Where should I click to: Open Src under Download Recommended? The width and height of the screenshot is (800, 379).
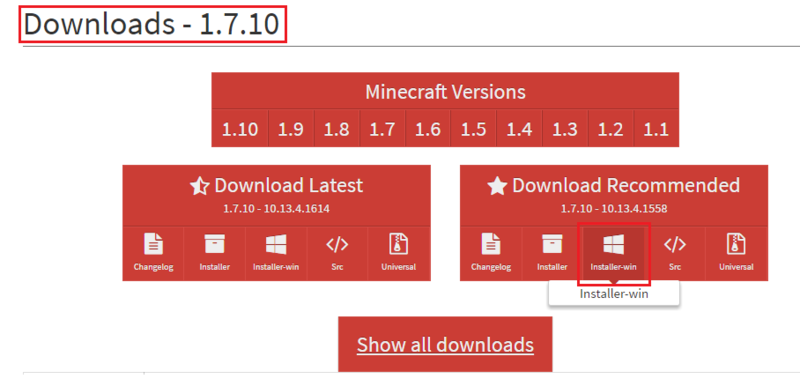click(x=675, y=253)
